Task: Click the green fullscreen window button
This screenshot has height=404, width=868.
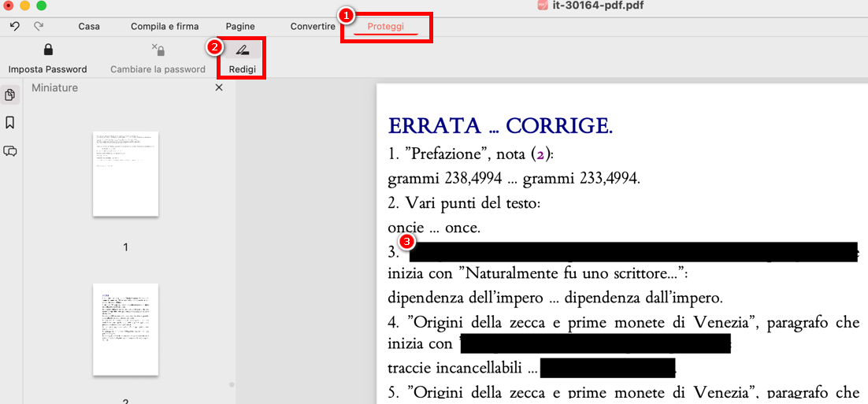Action: point(41,6)
